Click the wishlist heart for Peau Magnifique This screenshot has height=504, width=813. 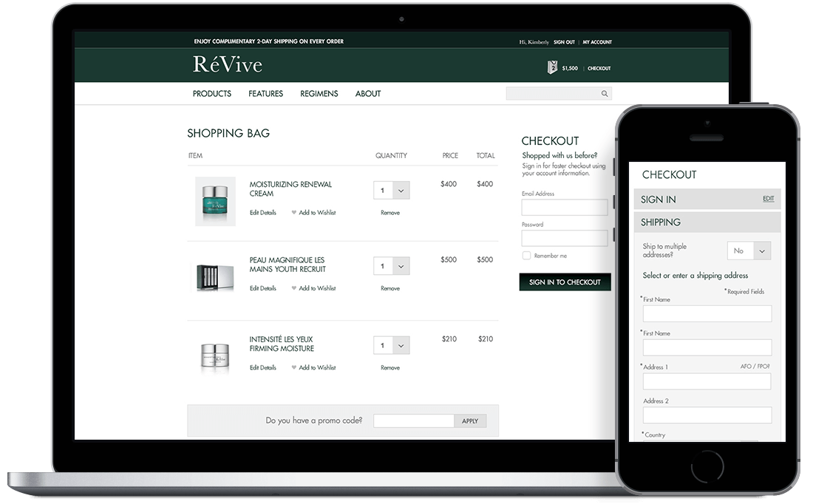(294, 288)
